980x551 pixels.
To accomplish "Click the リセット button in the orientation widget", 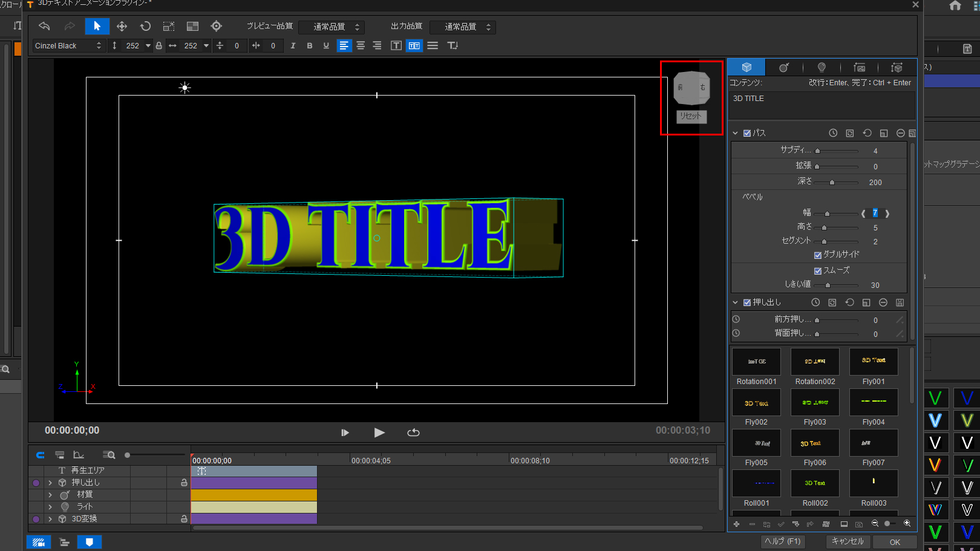I will pyautogui.click(x=691, y=117).
